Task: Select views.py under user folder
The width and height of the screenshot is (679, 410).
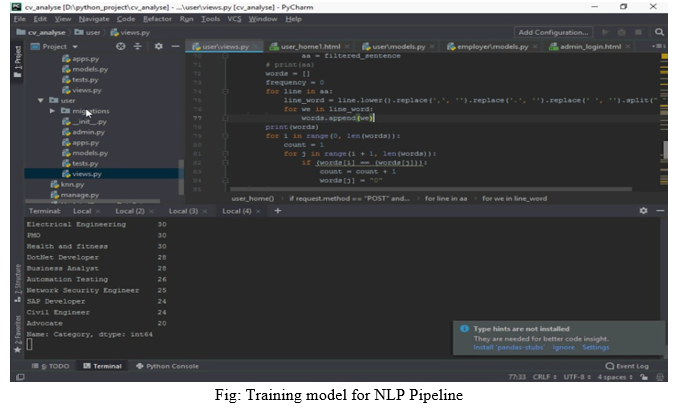Action: (x=87, y=174)
